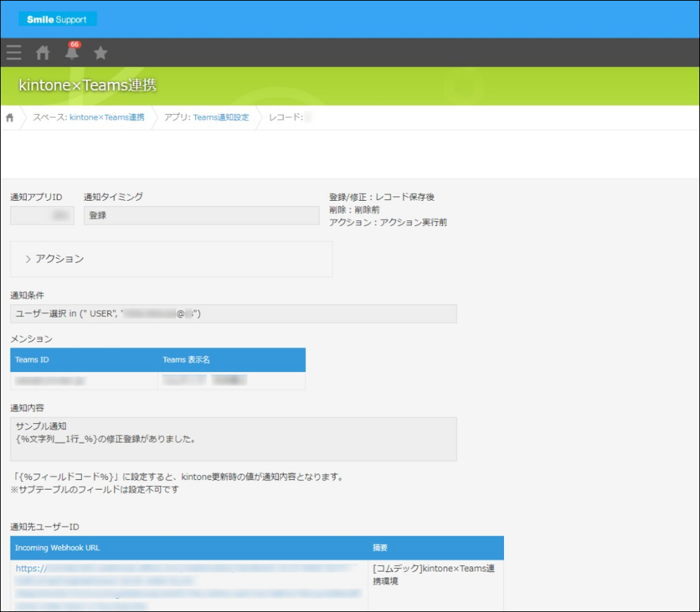This screenshot has height=612, width=700.
Task: Click the 通知先ユーザーID section label
Action: point(45,527)
